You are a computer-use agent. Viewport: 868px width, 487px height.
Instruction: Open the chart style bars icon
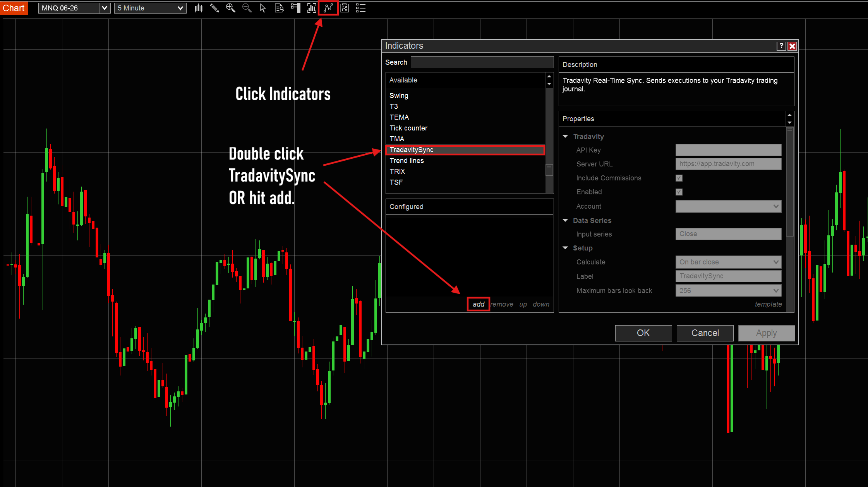312,8
